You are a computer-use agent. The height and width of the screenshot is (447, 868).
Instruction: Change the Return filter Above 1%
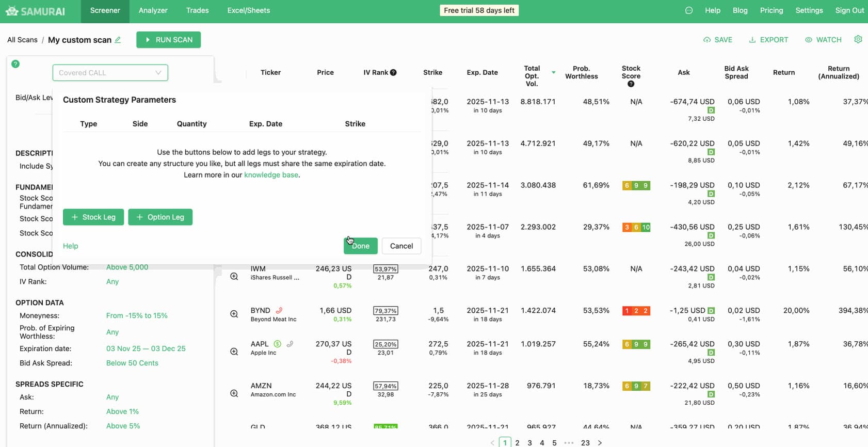tap(122, 412)
